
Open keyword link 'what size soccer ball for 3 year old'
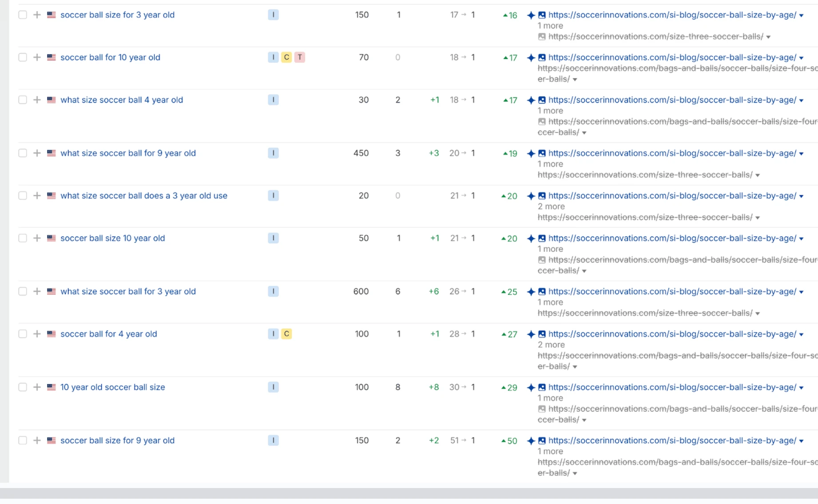[x=128, y=292]
